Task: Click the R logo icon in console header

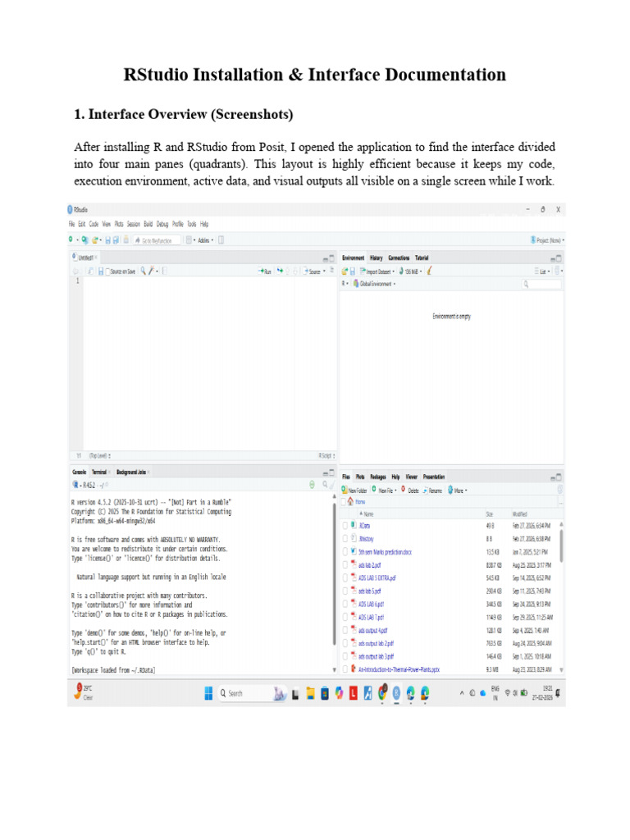Action: tap(75, 485)
